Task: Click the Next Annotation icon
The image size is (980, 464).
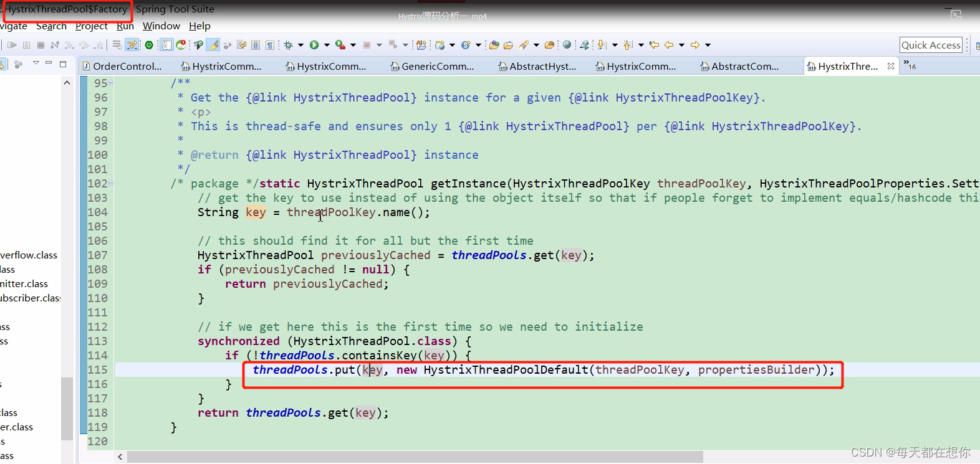Action: tap(602, 45)
